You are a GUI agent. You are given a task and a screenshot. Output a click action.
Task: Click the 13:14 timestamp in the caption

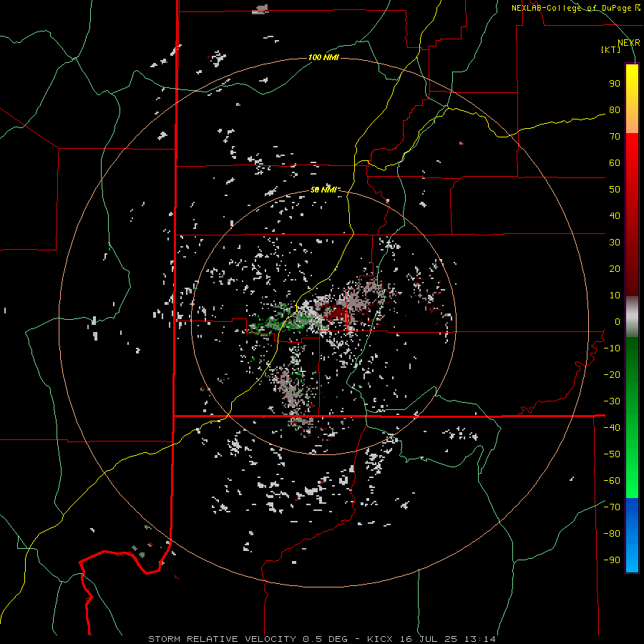click(x=479, y=639)
